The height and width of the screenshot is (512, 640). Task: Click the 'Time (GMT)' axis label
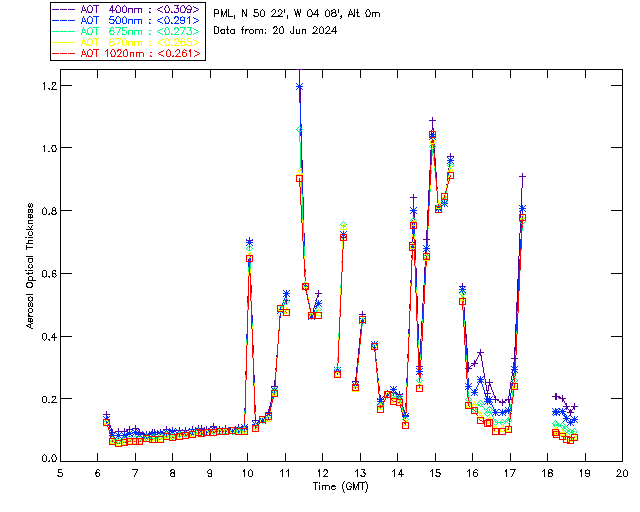click(x=340, y=486)
